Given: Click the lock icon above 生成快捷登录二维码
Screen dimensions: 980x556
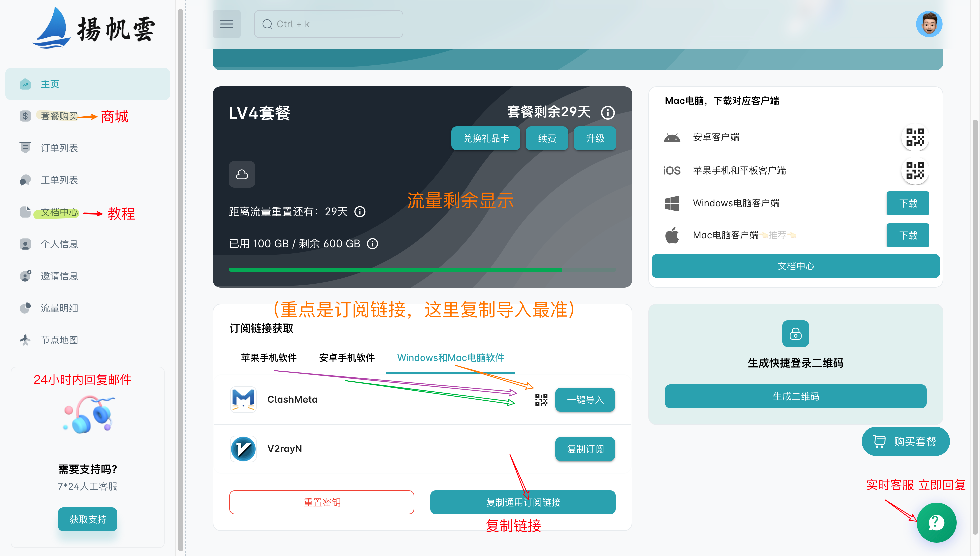Looking at the screenshot, I should coord(795,333).
